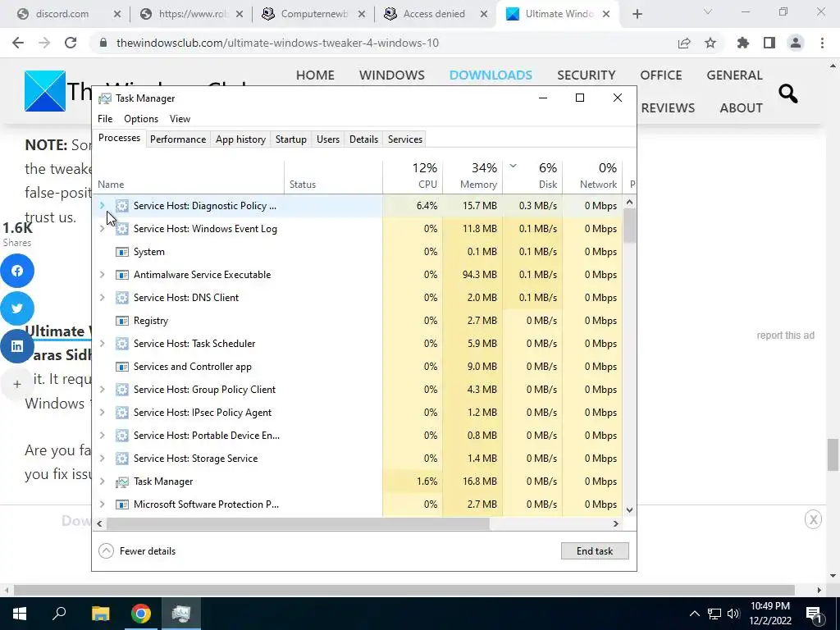Expand the Task Manager process row

102,482
